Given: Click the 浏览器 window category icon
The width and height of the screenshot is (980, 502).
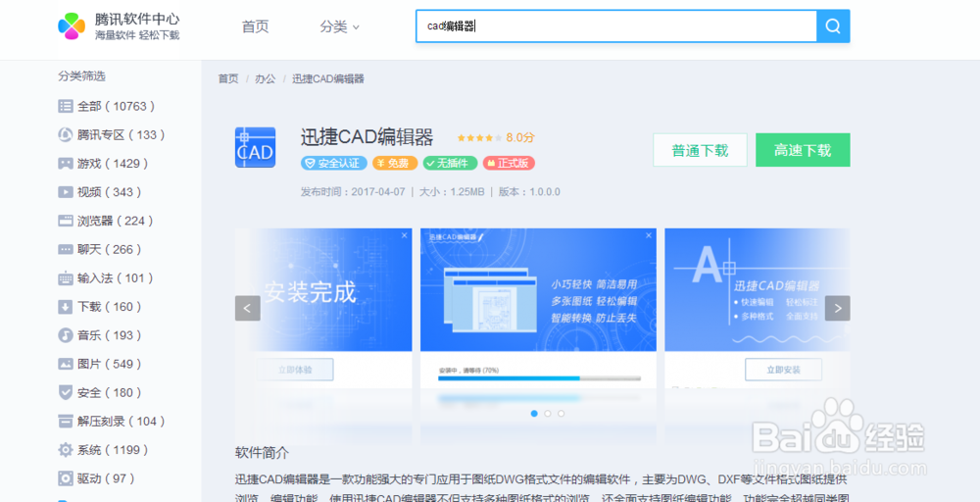Looking at the screenshot, I should 66,221.
